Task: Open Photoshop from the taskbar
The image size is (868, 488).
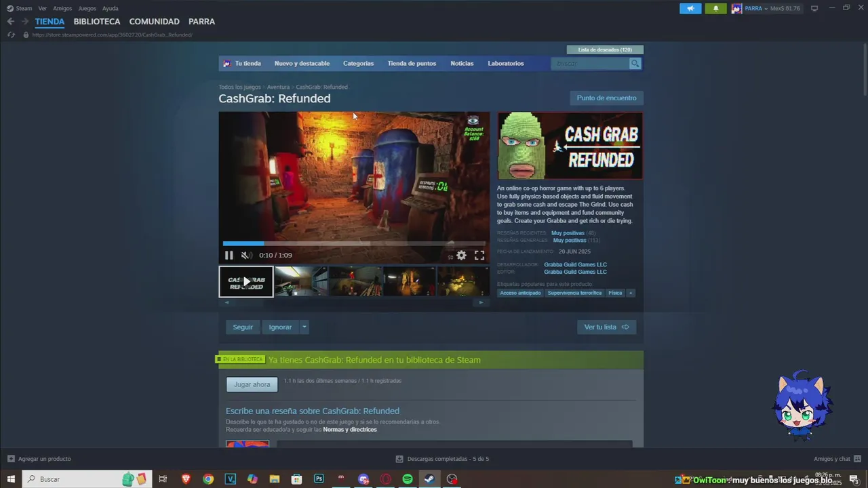Action: (319, 479)
